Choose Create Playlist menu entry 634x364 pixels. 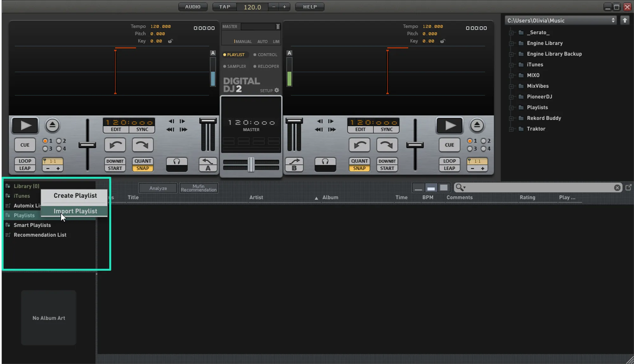click(75, 195)
